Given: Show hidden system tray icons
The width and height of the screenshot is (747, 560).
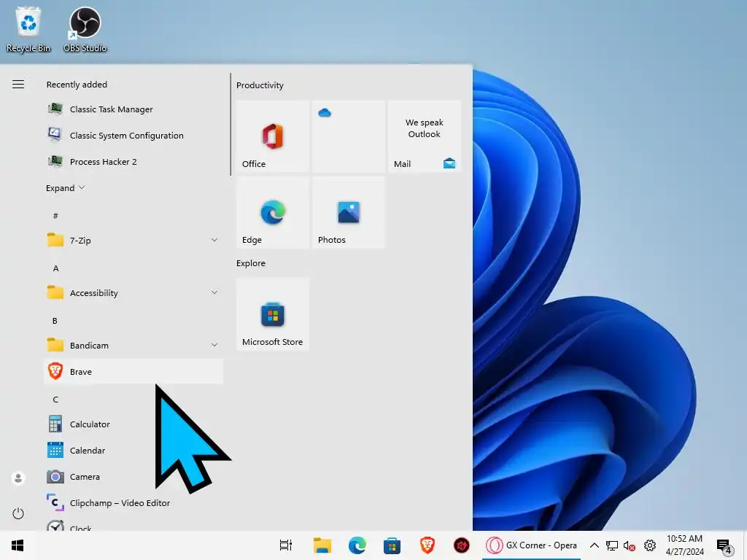Looking at the screenshot, I should pyautogui.click(x=594, y=545).
